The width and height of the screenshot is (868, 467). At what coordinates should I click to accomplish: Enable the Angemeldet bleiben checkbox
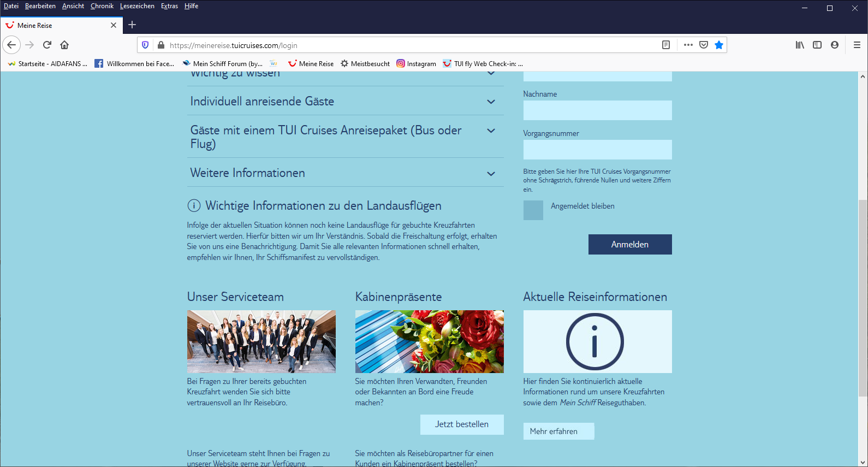pos(533,210)
